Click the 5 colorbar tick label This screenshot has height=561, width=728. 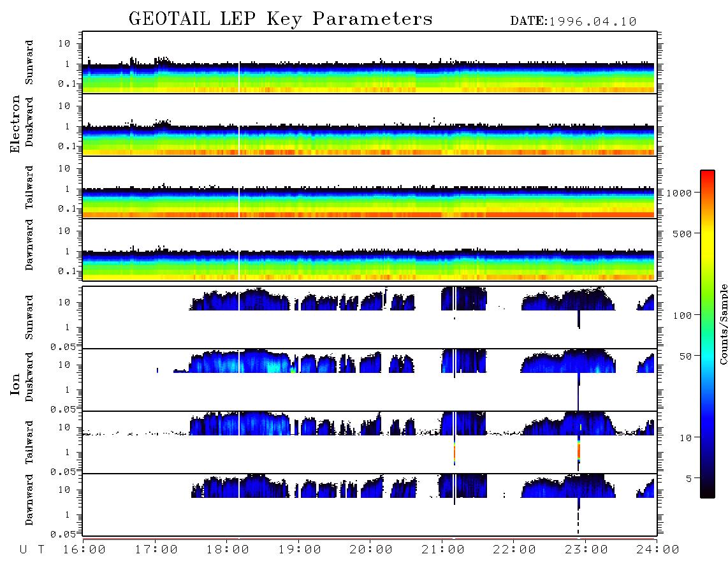coord(688,479)
